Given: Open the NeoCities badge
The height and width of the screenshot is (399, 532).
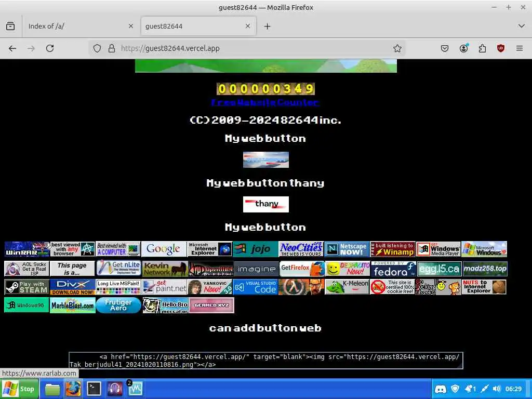Looking at the screenshot, I should [301, 249].
